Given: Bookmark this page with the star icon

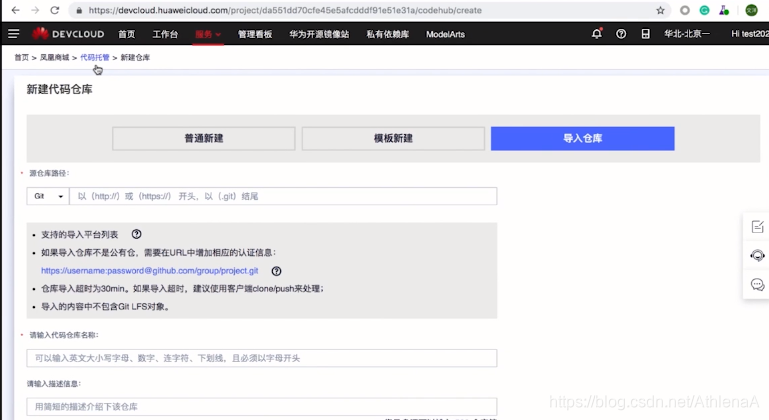Looking at the screenshot, I should tap(661, 10).
